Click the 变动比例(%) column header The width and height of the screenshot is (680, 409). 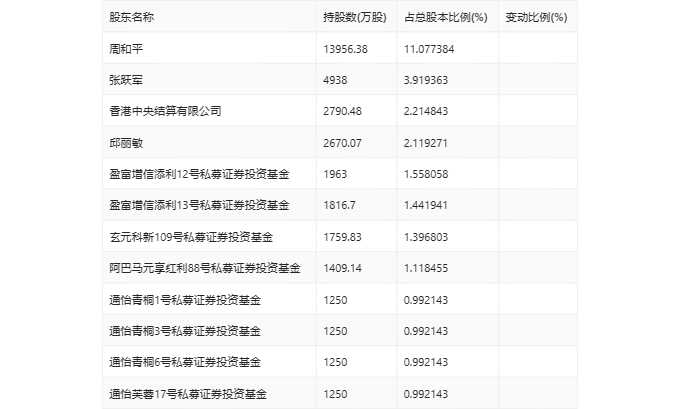click(x=536, y=17)
